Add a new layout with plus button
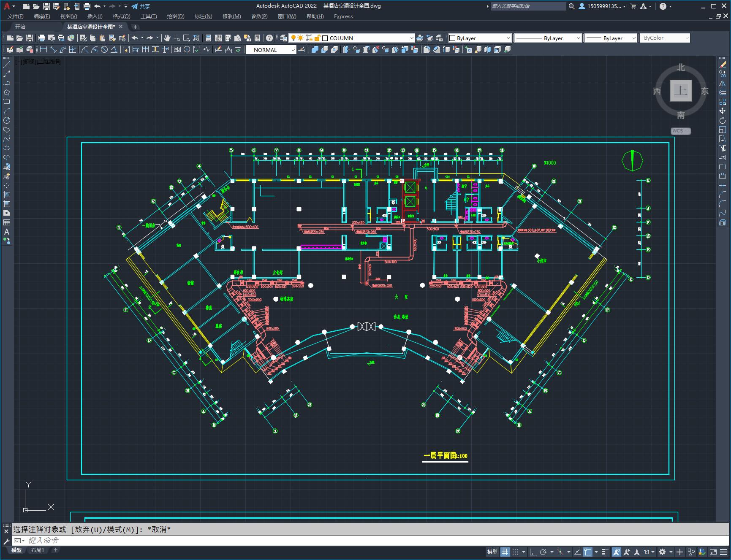 point(55,550)
